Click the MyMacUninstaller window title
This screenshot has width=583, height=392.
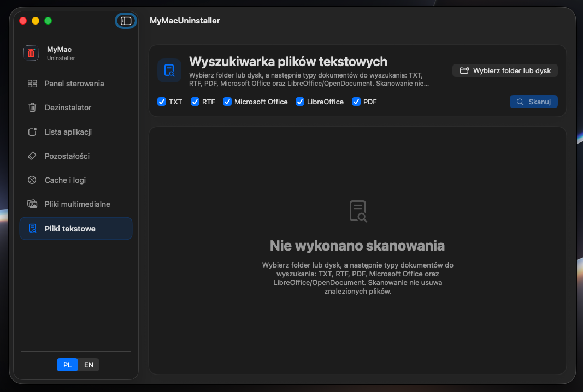click(x=185, y=21)
